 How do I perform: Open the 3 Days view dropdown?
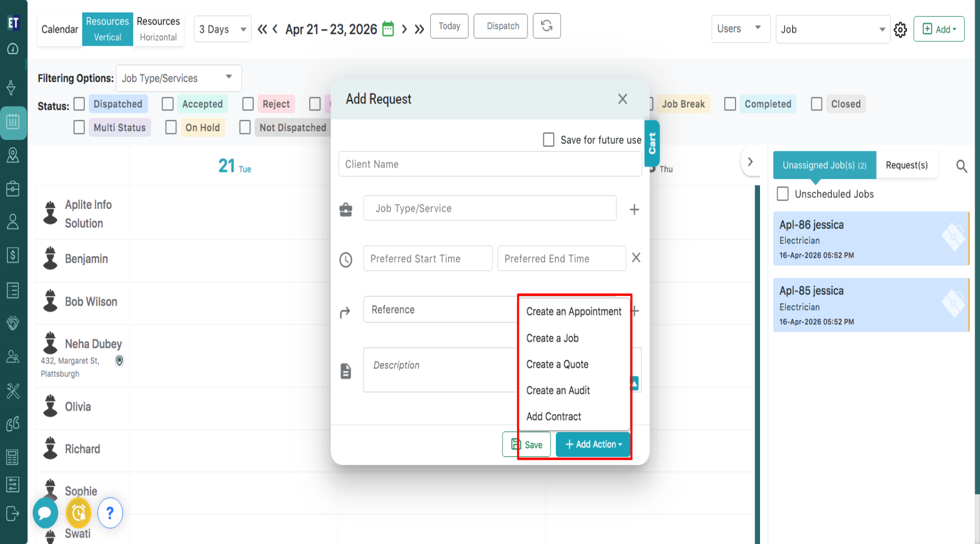[222, 29]
